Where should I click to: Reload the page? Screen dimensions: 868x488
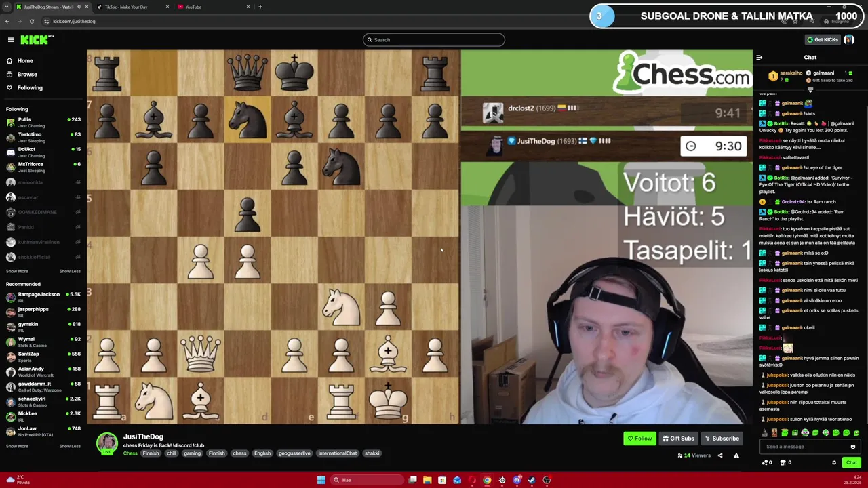coord(31,21)
